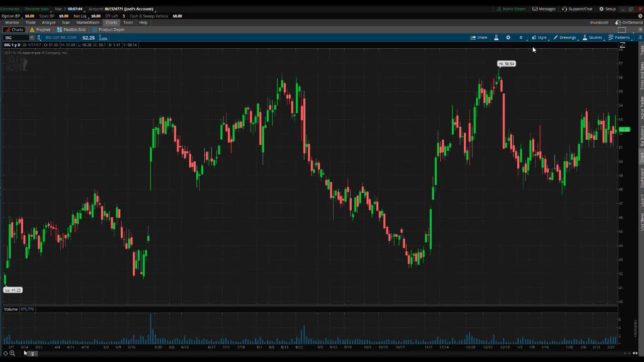The width and height of the screenshot is (644, 362).
Task: Click the gear icon below Setup
Action: [640, 16]
